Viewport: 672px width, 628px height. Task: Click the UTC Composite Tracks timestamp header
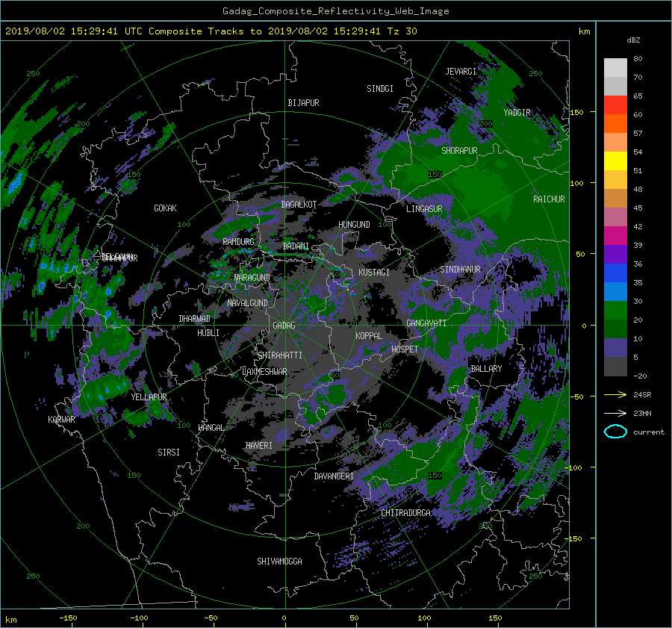pos(211,31)
